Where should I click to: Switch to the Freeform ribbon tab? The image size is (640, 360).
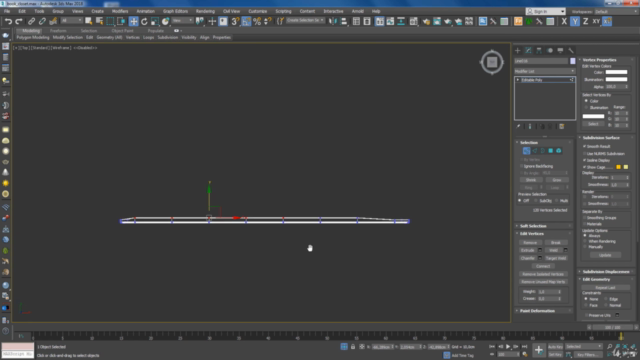[x=58, y=31]
